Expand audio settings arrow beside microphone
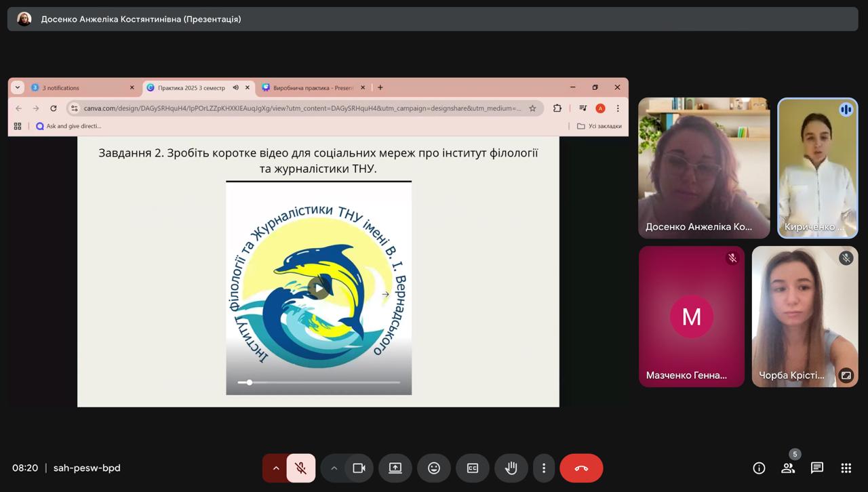The image size is (868, 492). click(x=276, y=468)
